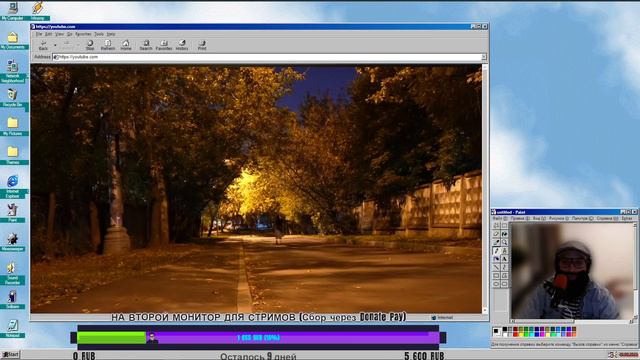Image resolution: width=640 pixels, height=360 pixels.
Task: Open the View menu in browser
Action: coord(60,34)
